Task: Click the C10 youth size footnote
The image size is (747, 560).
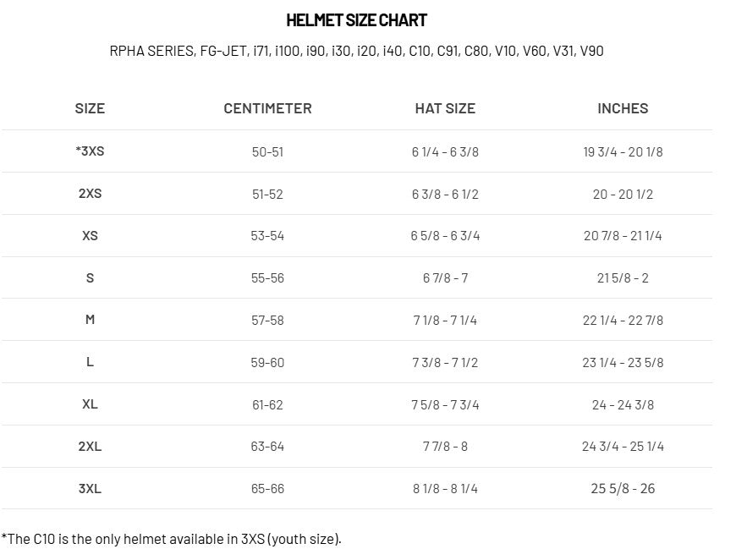Action: tap(172, 539)
